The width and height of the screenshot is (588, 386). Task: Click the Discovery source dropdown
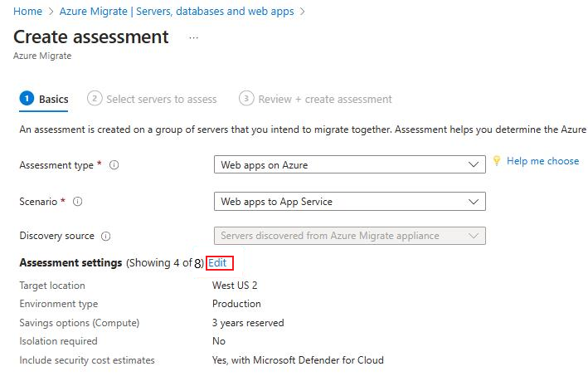[x=349, y=236]
